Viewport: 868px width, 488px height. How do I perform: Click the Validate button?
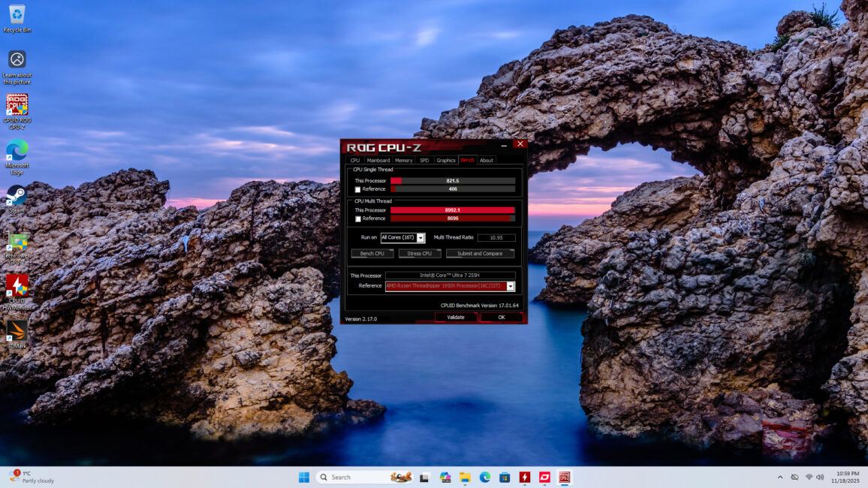(456, 317)
